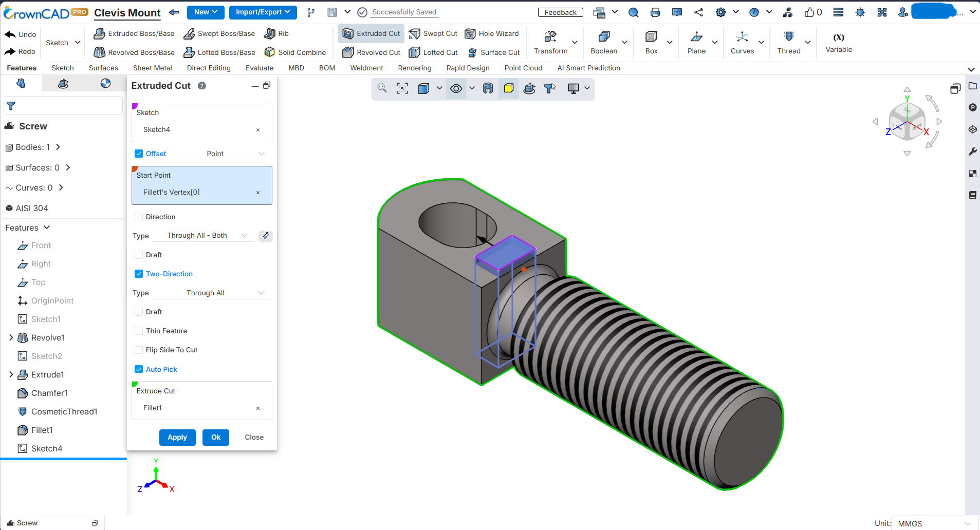Switch to the Sheet Metal tab
Viewport: 980px width, 530px height.
click(153, 68)
